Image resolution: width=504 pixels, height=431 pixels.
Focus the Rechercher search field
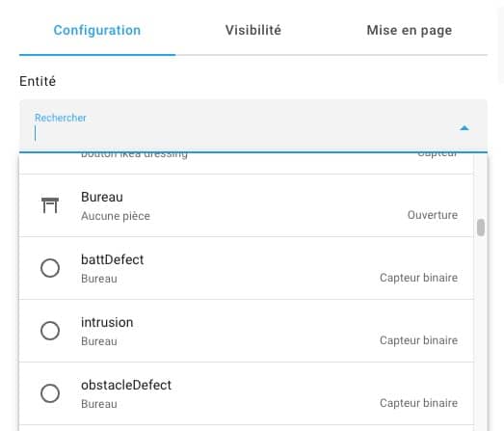click(253, 125)
